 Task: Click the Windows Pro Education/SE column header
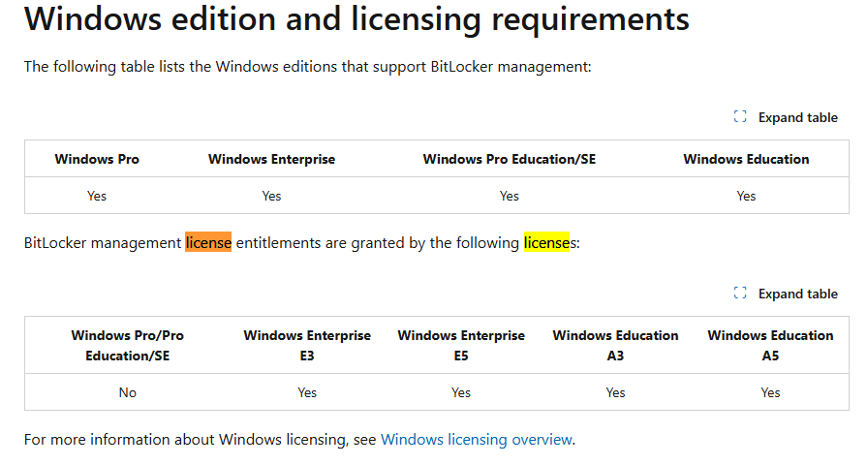pyautogui.click(x=510, y=160)
